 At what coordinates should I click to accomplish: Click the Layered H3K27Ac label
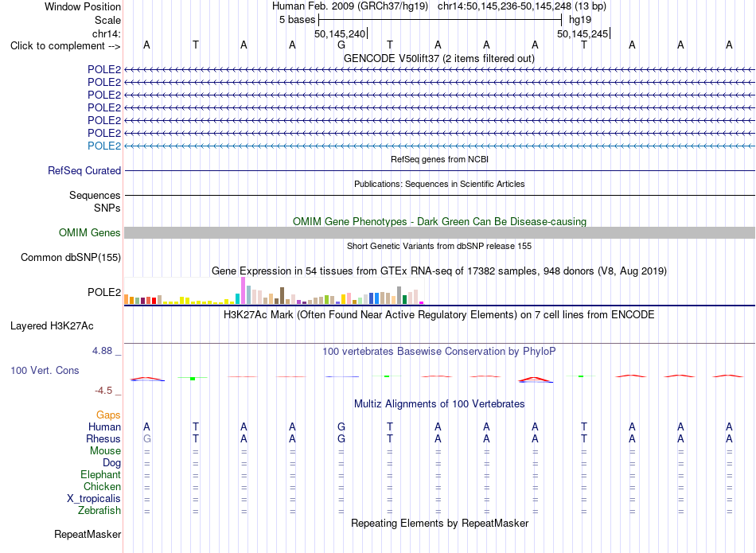coord(52,326)
